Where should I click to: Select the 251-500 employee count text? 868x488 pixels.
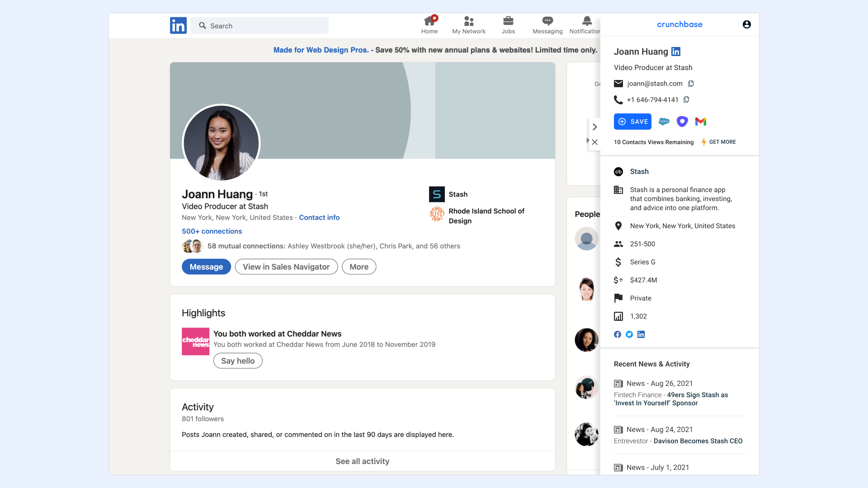coord(642,244)
